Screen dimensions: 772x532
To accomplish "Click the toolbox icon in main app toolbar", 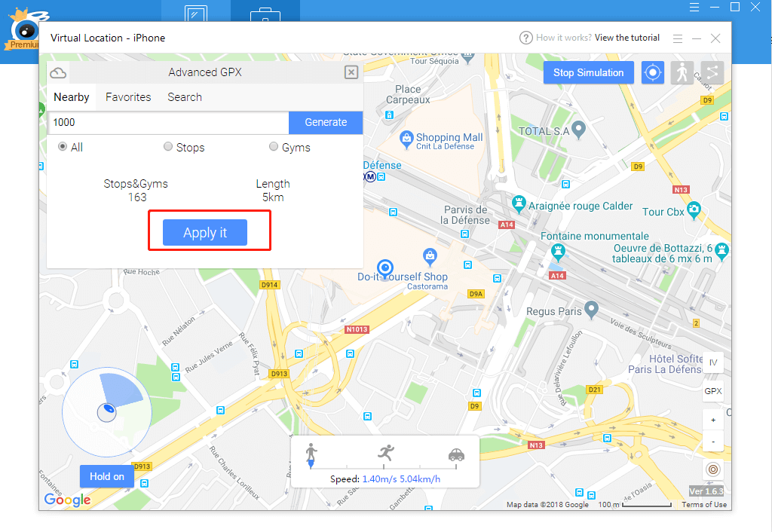I will click(265, 14).
